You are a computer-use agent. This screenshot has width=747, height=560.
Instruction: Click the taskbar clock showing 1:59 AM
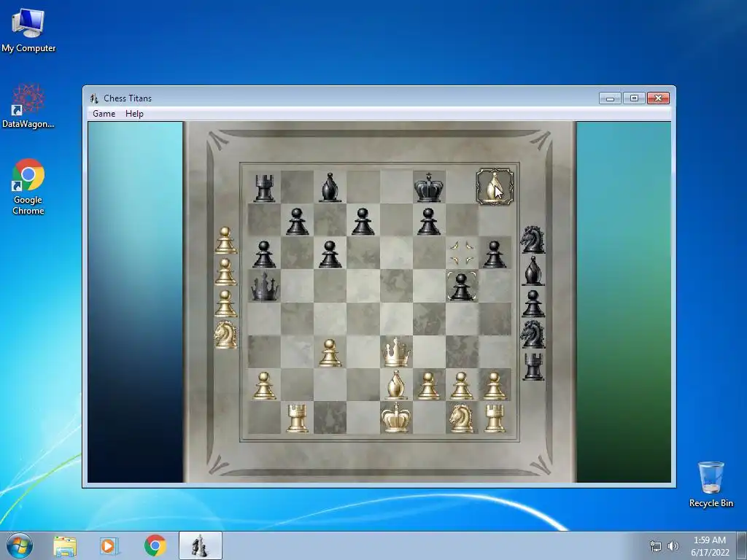click(710, 546)
